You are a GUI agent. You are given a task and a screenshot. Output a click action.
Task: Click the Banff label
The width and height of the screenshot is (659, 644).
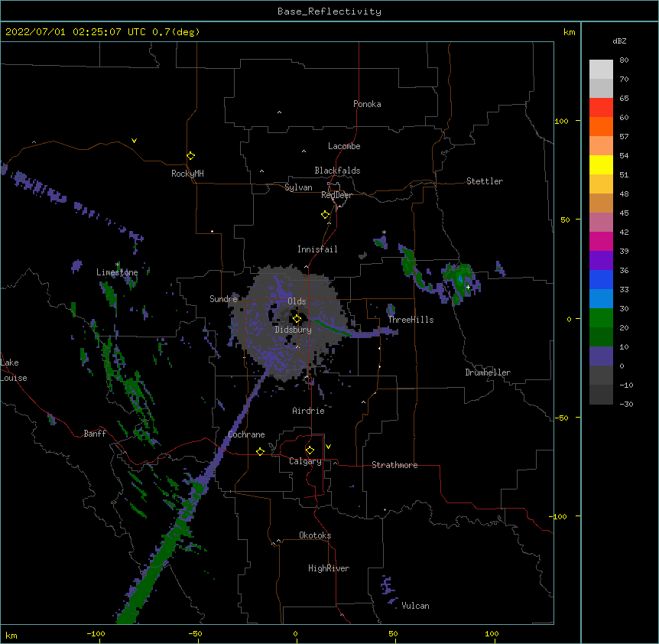[95, 434]
